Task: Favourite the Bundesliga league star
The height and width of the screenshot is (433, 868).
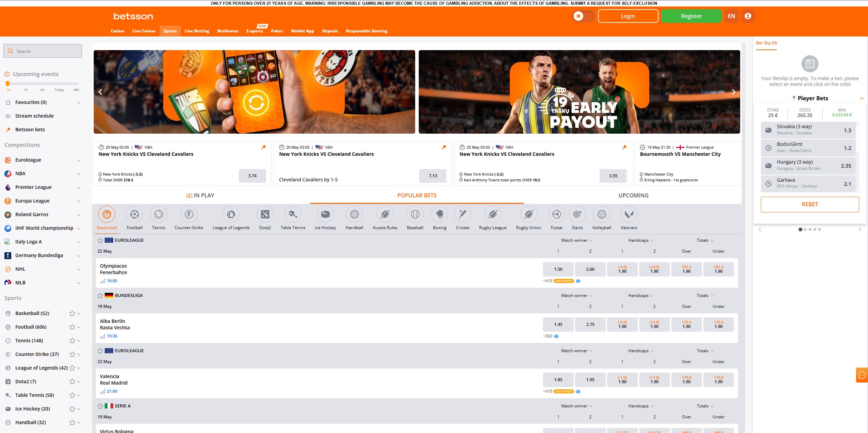Action: click(100, 296)
